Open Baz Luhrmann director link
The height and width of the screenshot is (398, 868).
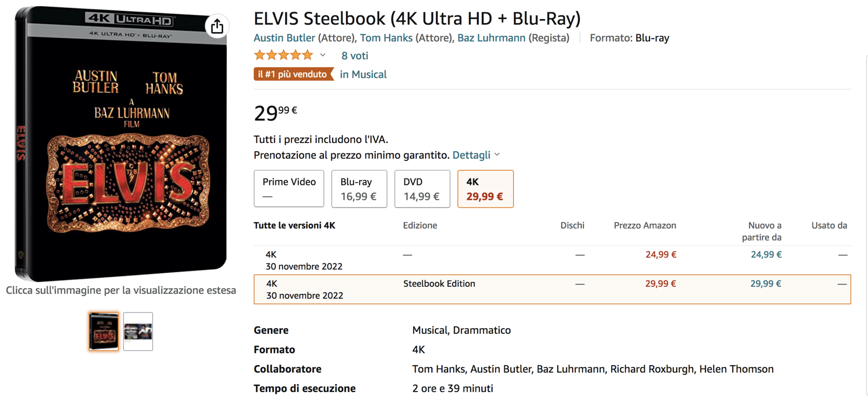click(x=491, y=38)
